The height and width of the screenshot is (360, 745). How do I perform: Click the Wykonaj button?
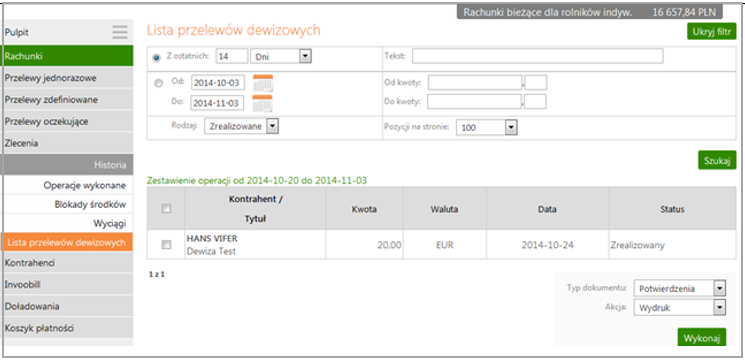click(702, 338)
